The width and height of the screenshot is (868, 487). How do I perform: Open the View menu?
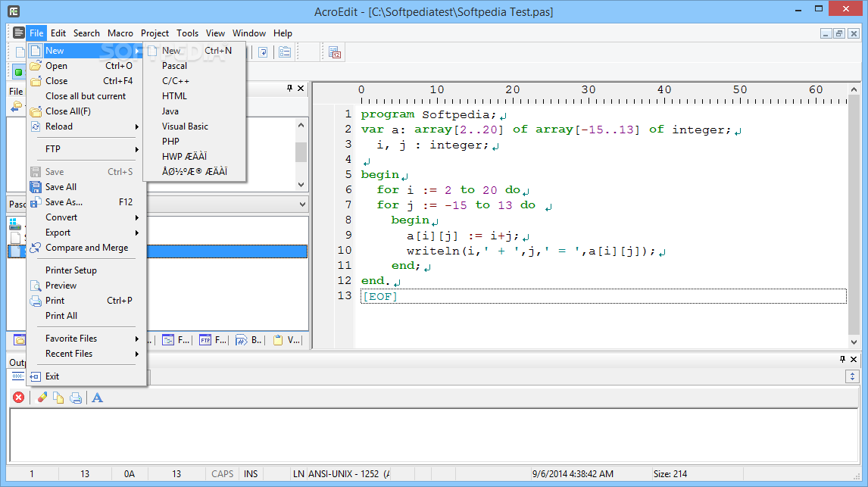coord(215,33)
